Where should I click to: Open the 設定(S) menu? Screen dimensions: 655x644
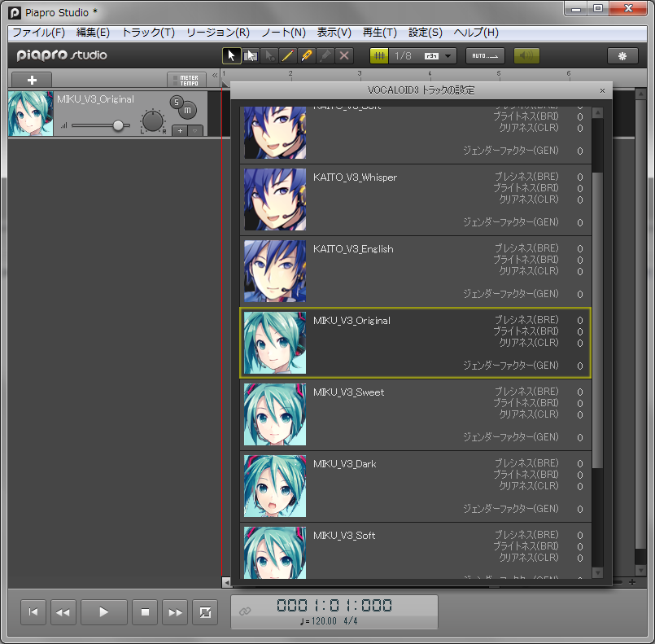[426, 33]
